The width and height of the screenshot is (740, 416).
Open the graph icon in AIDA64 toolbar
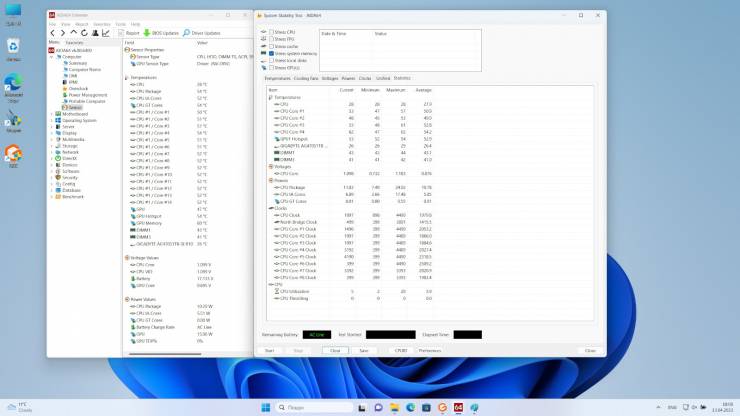[x=106, y=33]
